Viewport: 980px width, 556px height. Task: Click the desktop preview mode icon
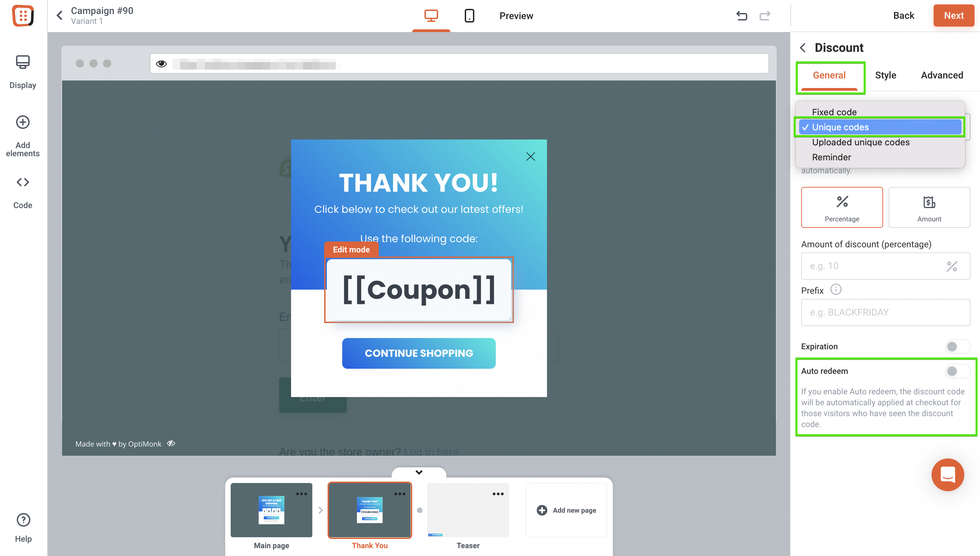tap(431, 15)
